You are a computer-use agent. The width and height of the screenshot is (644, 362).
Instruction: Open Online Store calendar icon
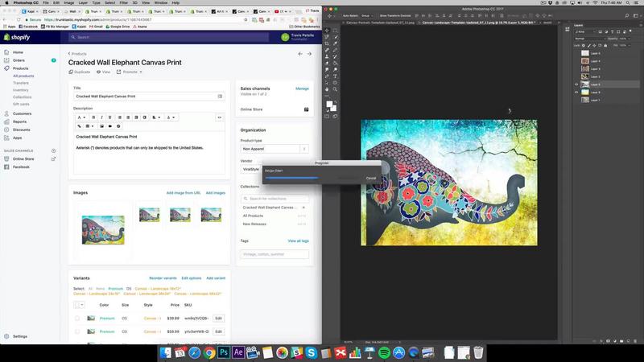coord(306,109)
